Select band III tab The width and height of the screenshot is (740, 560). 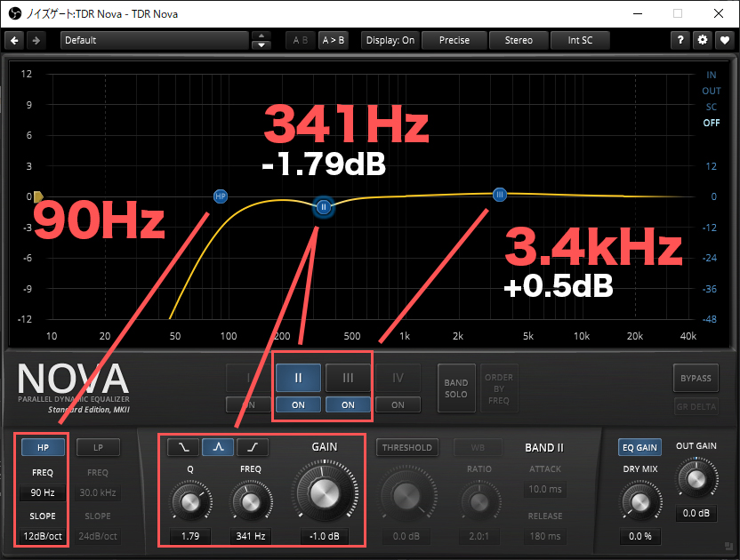click(x=348, y=378)
